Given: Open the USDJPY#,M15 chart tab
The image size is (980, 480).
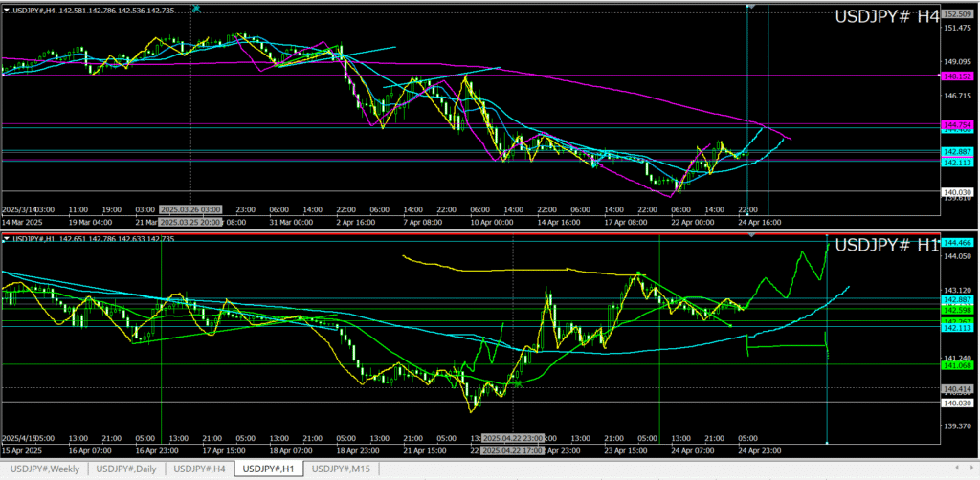Looking at the screenshot, I should tap(340, 469).
